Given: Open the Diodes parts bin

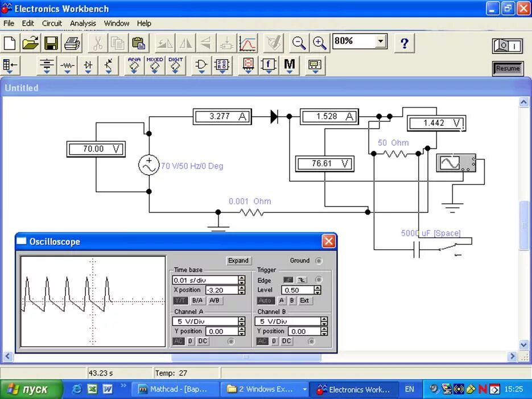Looking at the screenshot, I should tap(88, 65).
